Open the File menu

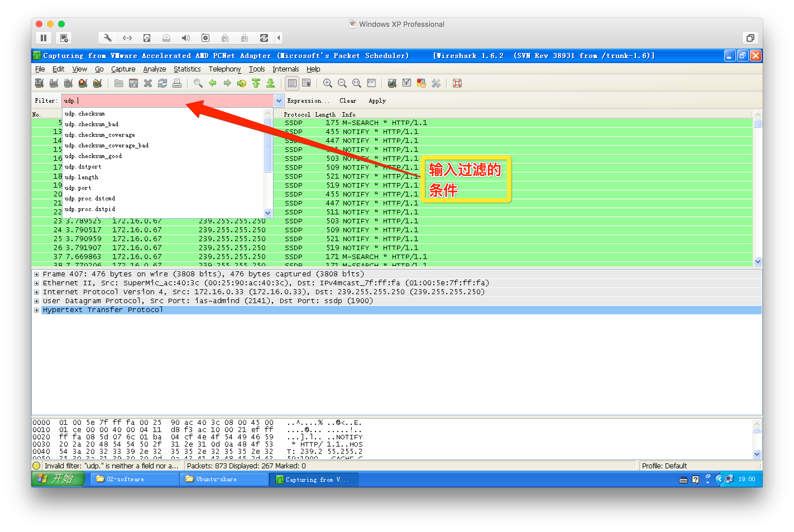[40, 69]
